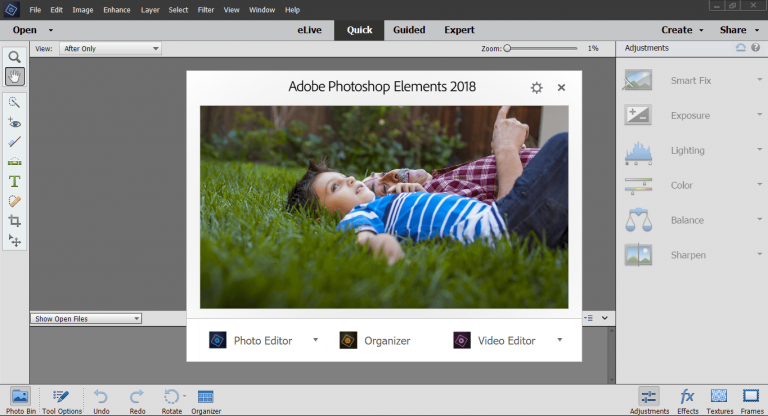Viewport: 768px width, 416px height.
Task: Select the Move tool
Action: click(x=14, y=241)
